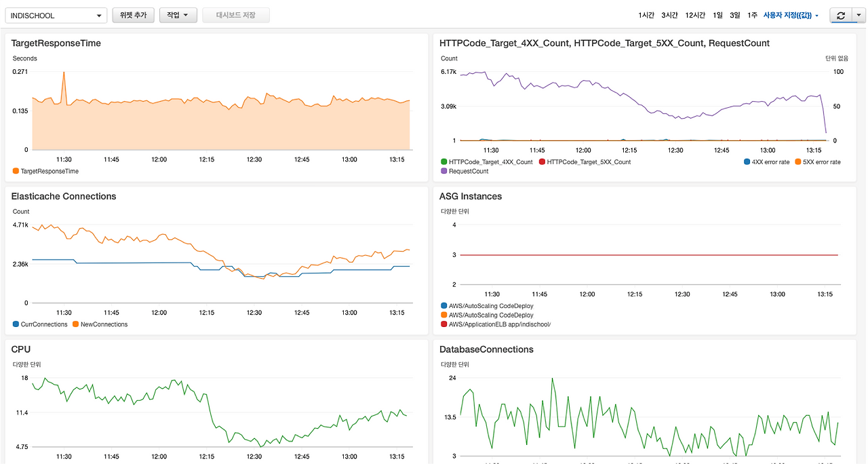
Task: Click the 대시보드 저장 button
Action: [x=235, y=15]
